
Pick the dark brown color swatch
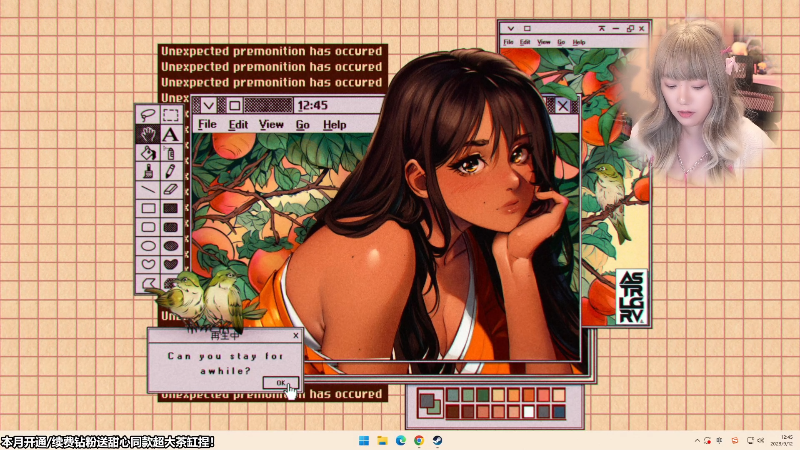453,411
